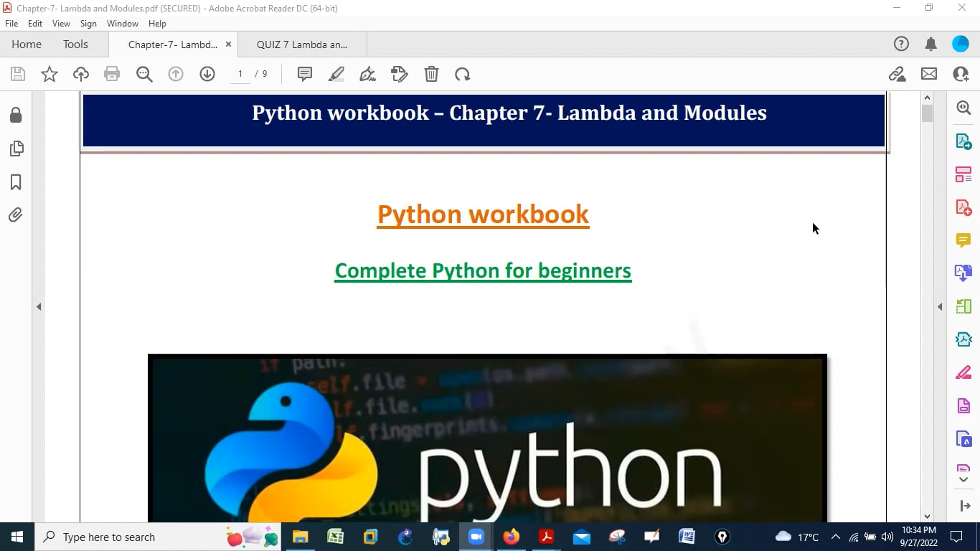Click the scroll down arrow
The width and height of the screenshot is (980, 551).
927,516
